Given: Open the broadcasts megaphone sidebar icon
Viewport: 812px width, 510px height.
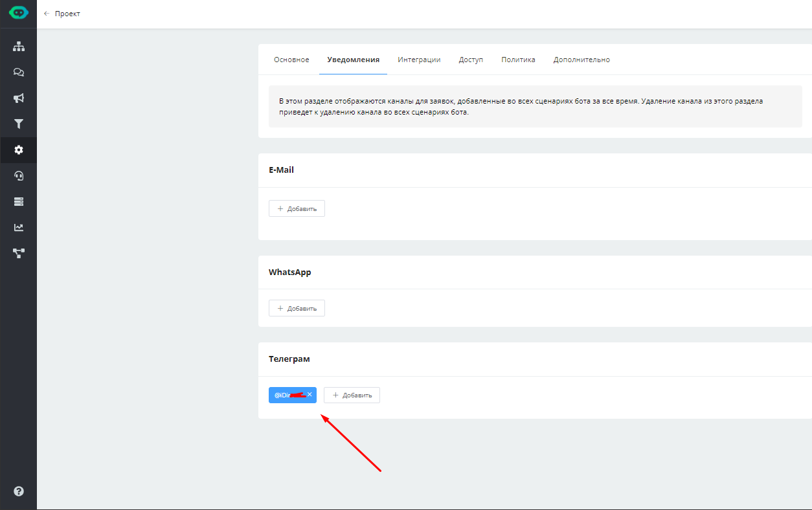Looking at the screenshot, I should click(x=19, y=98).
